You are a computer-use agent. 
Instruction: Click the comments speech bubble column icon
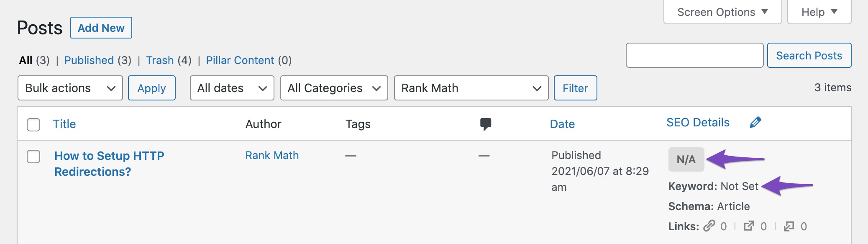[x=486, y=124]
